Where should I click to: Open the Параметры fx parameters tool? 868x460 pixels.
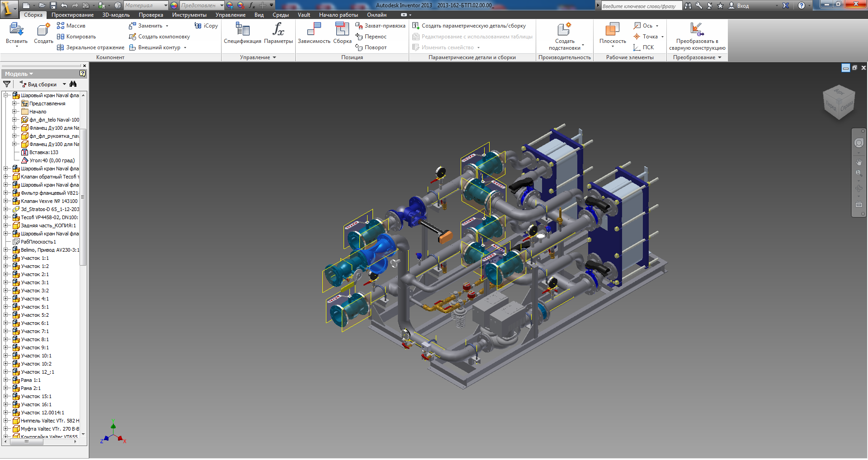278,30
